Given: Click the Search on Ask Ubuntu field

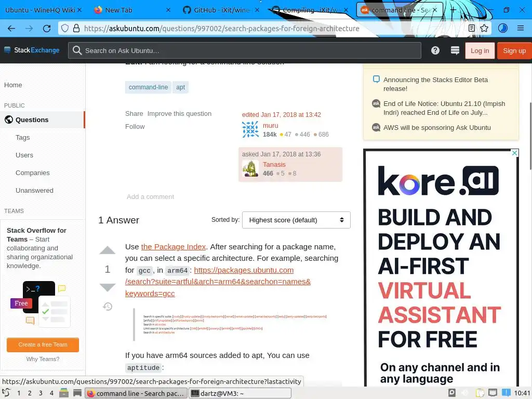Looking at the screenshot, I should 245,50.
